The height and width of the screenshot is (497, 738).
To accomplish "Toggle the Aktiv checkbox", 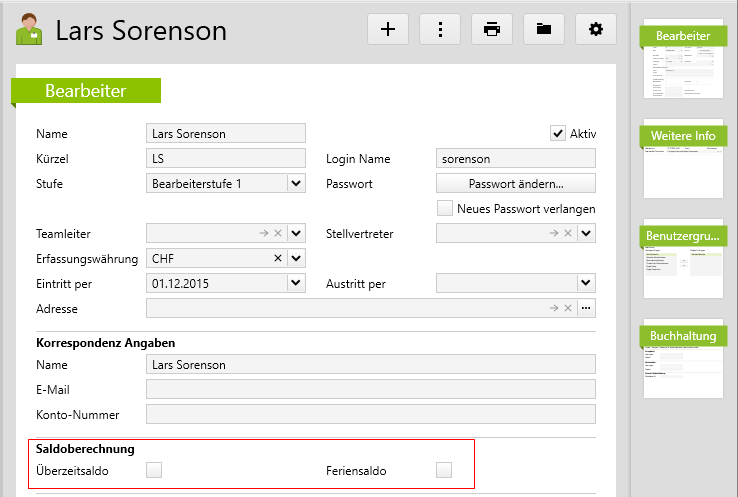I will (x=558, y=133).
